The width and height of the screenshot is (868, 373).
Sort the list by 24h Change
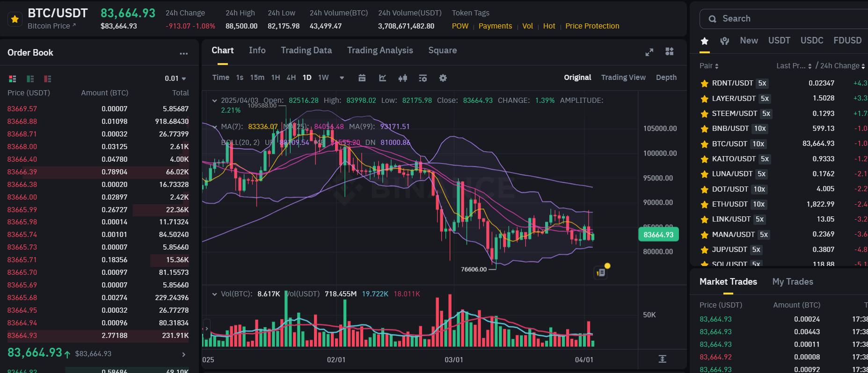click(843, 66)
